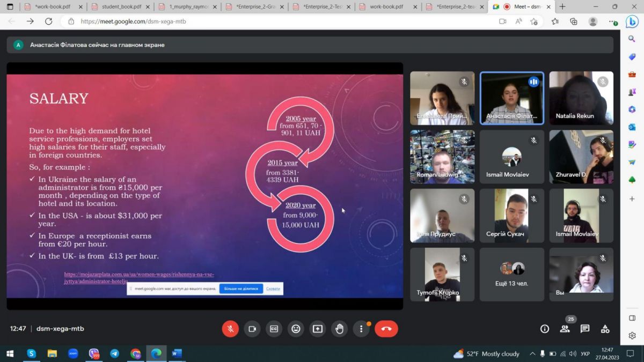Open the emoji reactions panel
The image size is (644, 362).
296,329
